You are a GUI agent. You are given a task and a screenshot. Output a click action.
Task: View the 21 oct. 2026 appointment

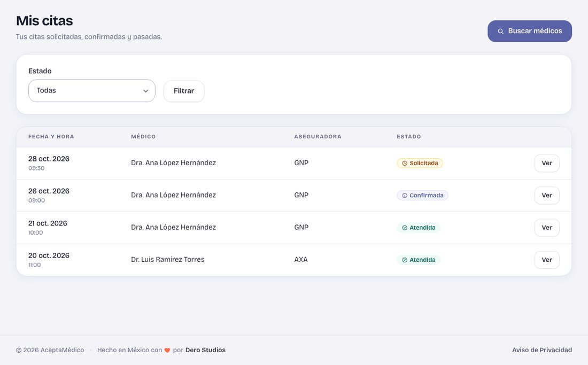click(x=547, y=228)
